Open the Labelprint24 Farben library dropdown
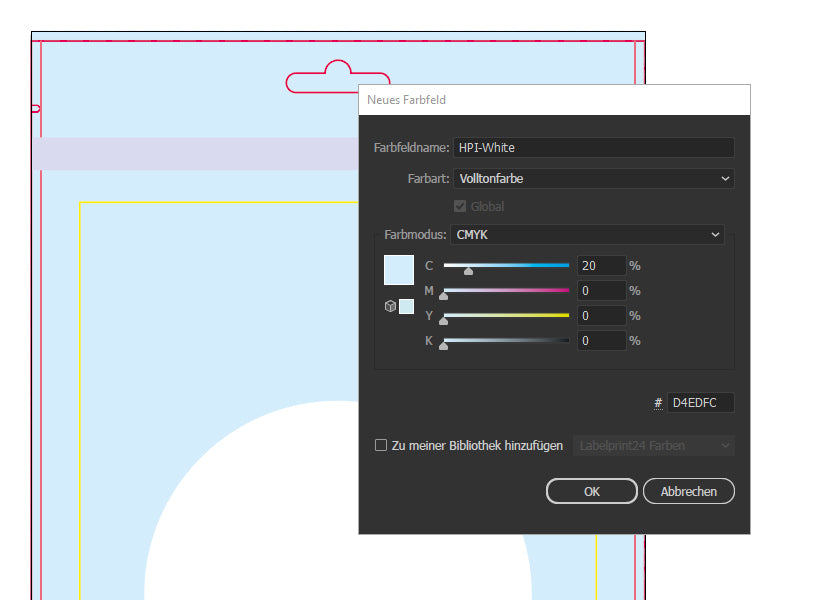The image size is (830, 600). coord(654,446)
